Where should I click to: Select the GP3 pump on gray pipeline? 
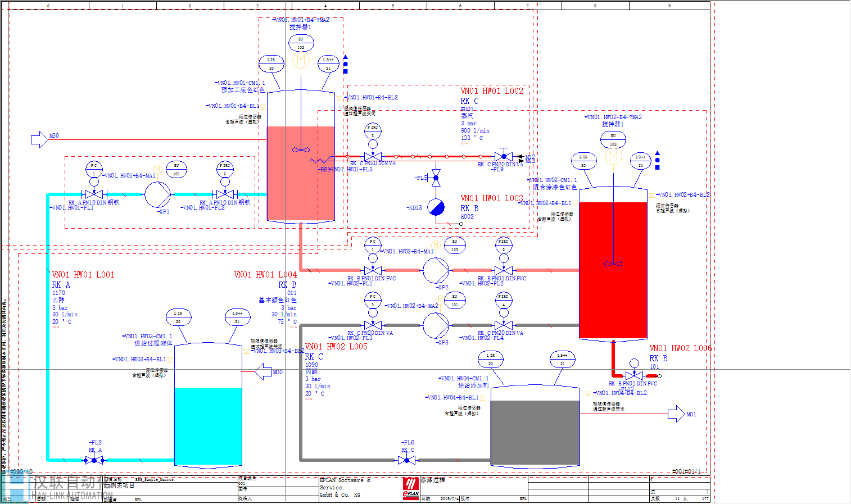[x=436, y=325]
